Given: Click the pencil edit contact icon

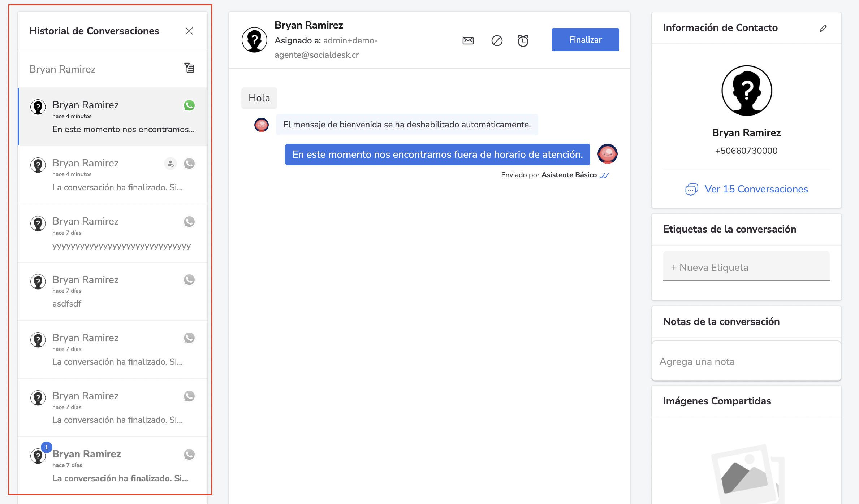Looking at the screenshot, I should click(x=823, y=29).
